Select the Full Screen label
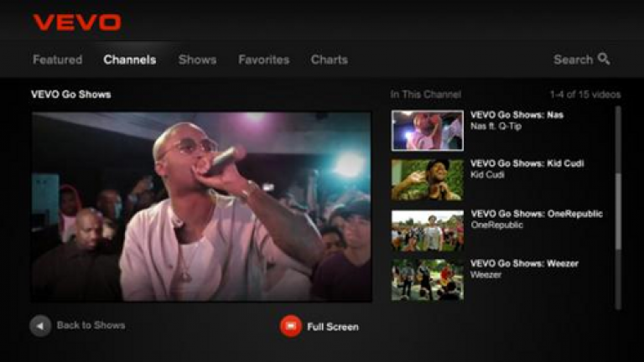The height and width of the screenshot is (362, 644). [333, 327]
